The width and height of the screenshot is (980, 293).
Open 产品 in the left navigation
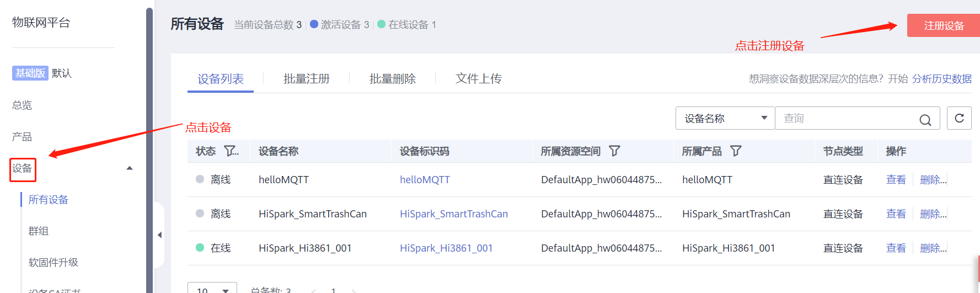point(22,137)
